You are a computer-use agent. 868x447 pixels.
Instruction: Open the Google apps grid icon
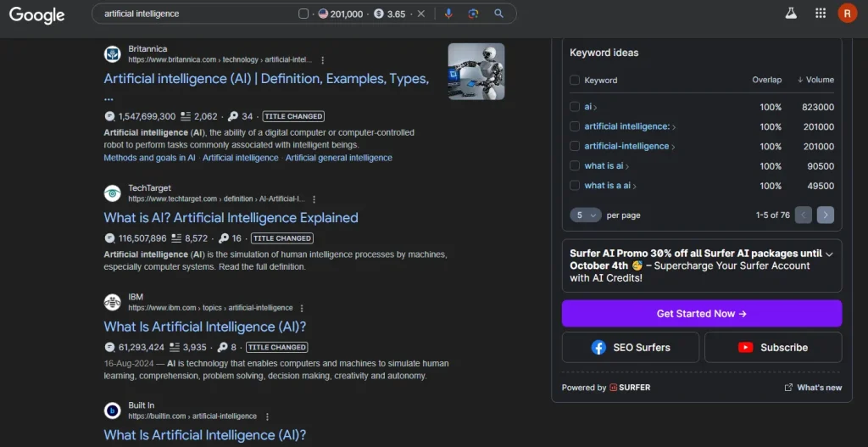821,14
